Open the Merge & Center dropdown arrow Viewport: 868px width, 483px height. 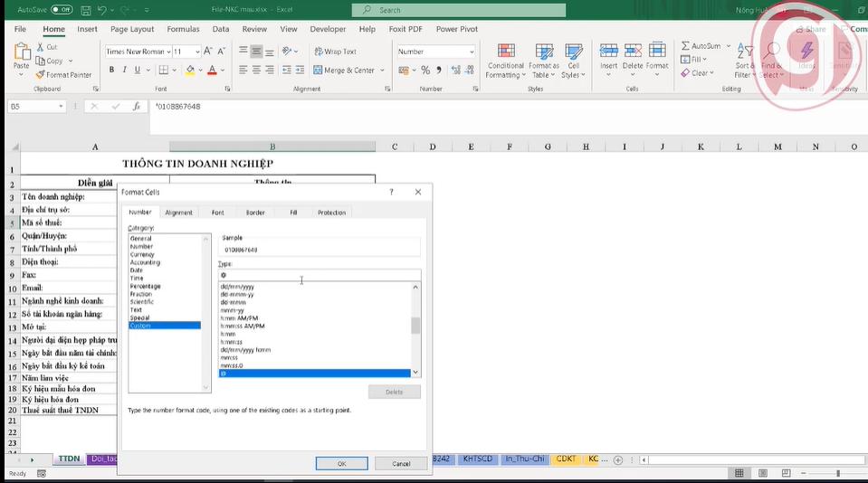pos(382,71)
